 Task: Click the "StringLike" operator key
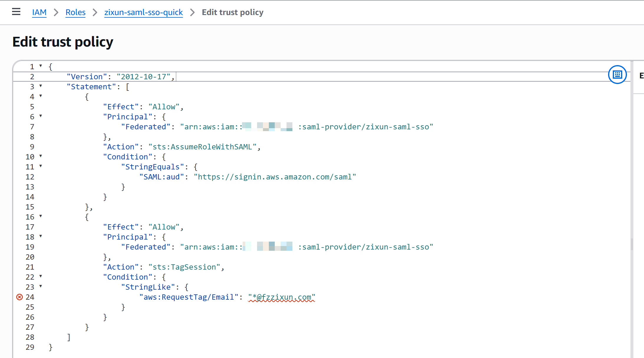coord(148,287)
